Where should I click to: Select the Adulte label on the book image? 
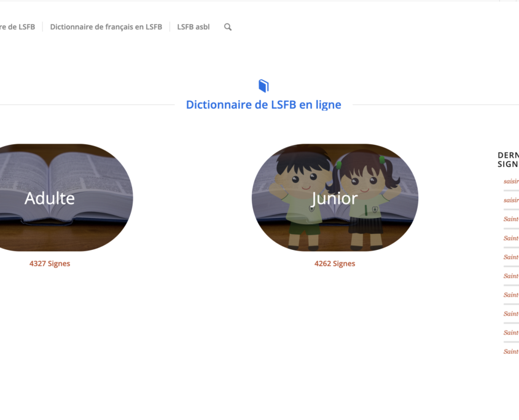point(50,198)
